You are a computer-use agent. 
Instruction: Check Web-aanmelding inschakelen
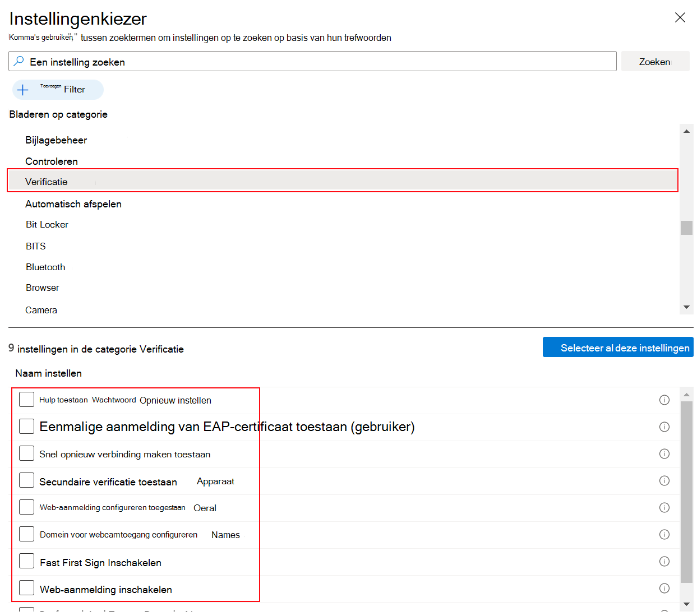[x=26, y=587]
